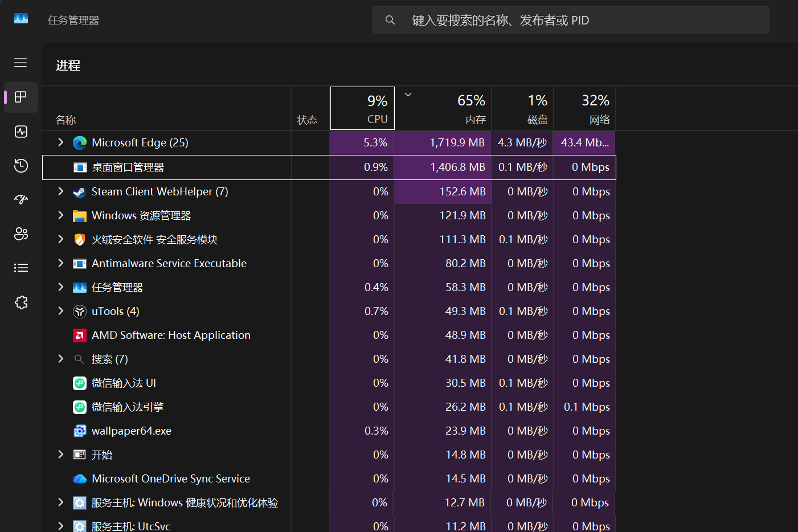Click the uTools process icon

tap(80, 312)
